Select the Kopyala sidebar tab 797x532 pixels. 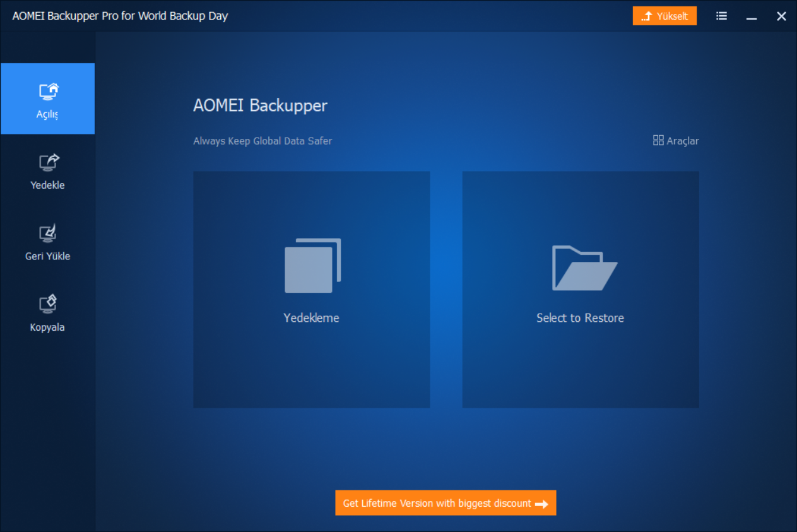47,313
